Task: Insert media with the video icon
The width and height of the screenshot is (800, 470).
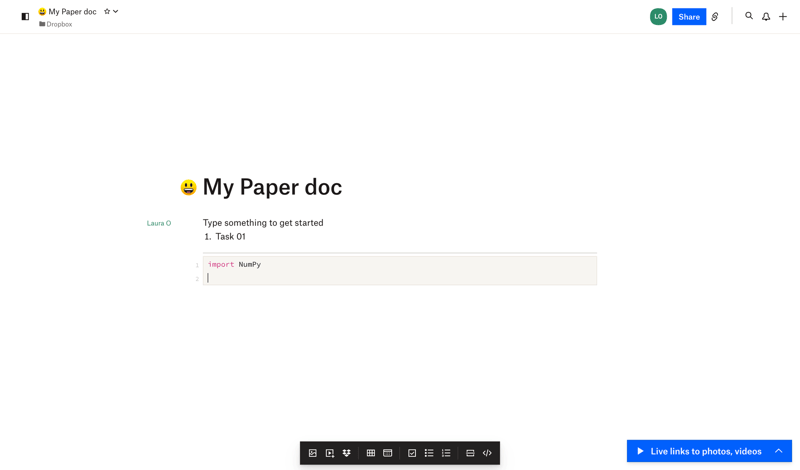Action: click(330, 453)
